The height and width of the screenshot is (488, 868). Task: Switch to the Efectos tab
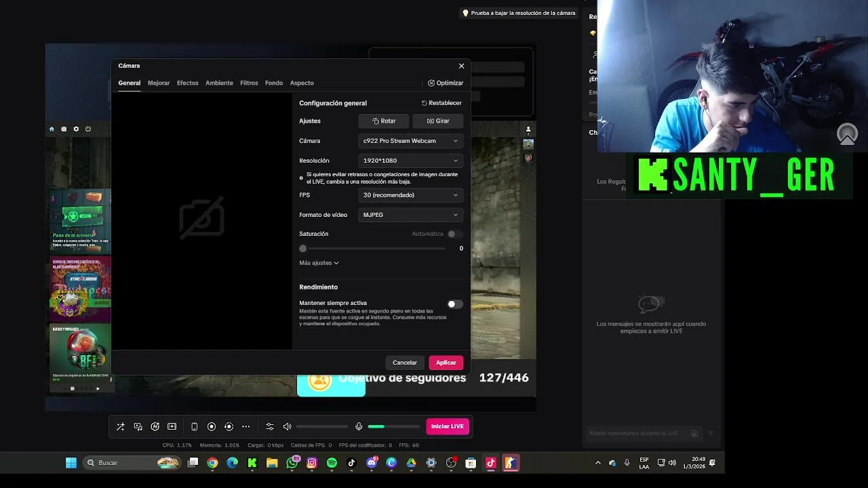pos(188,83)
